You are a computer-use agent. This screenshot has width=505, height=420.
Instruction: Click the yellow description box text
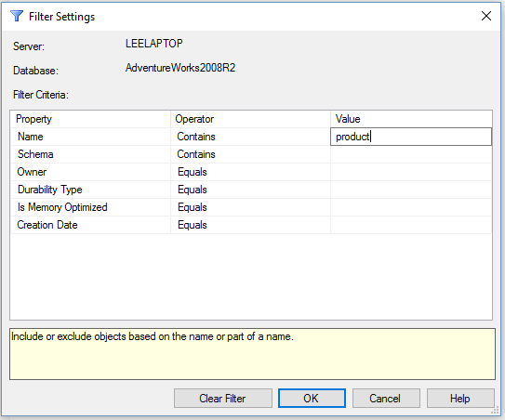pos(153,336)
